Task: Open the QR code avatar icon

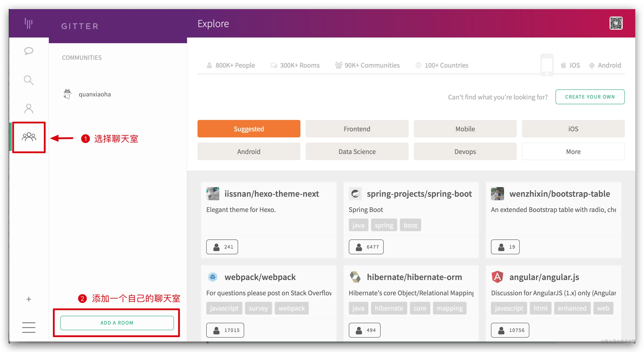Action: tap(616, 23)
